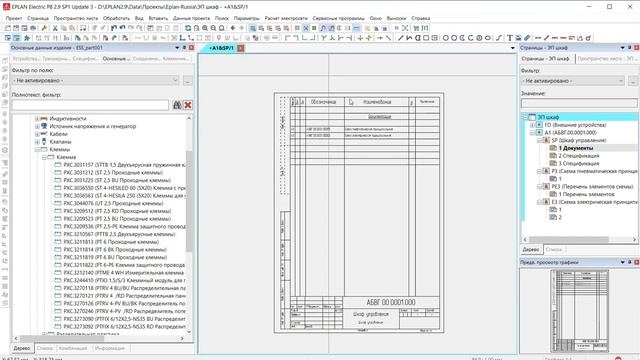Open the Pages panel Фильтр dropdown
640x360 pixels.
[x=573, y=81]
